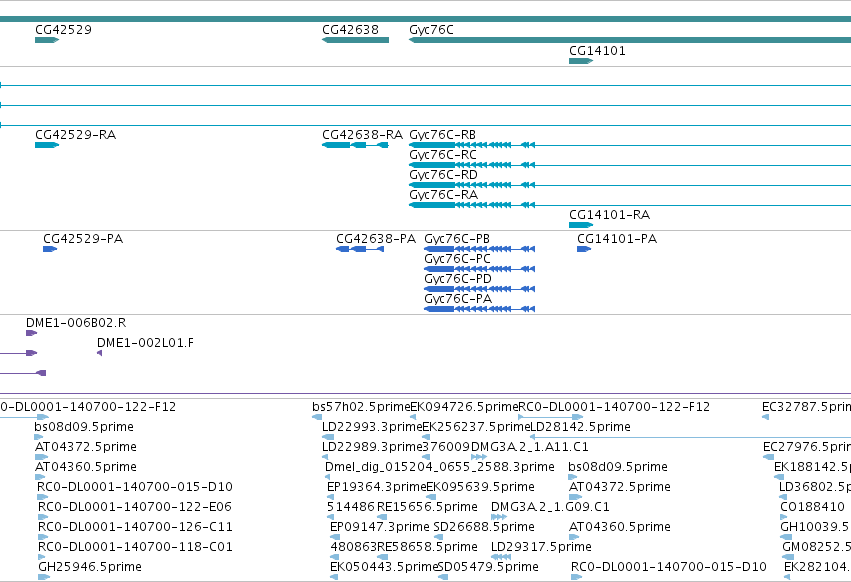Select the DMG3A.2_1.A11.C1 label

pos(529,447)
